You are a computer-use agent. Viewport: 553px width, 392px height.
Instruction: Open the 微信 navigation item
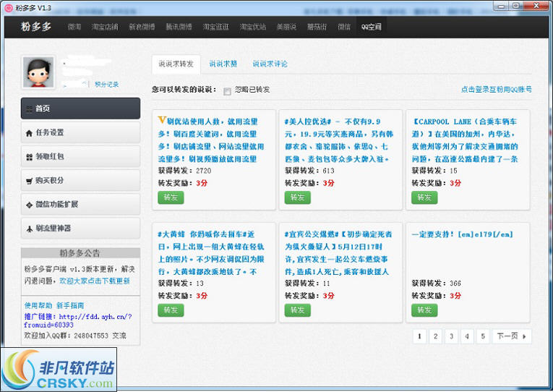point(344,27)
